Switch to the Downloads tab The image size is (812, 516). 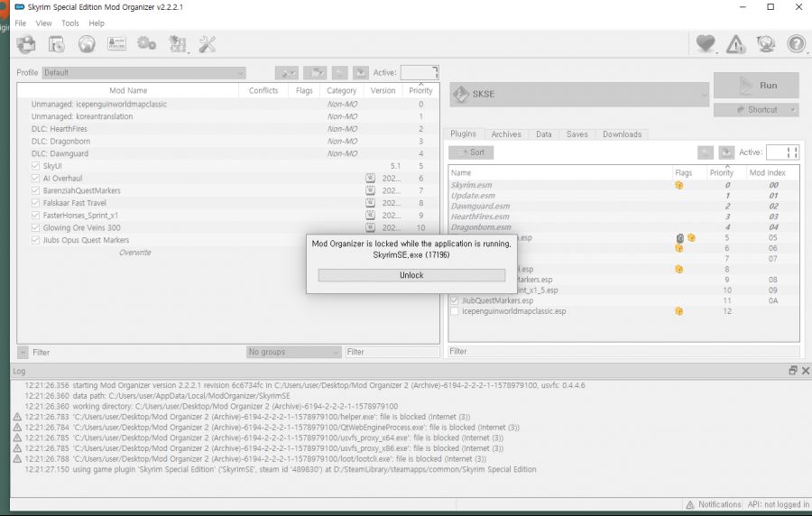pyautogui.click(x=622, y=134)
